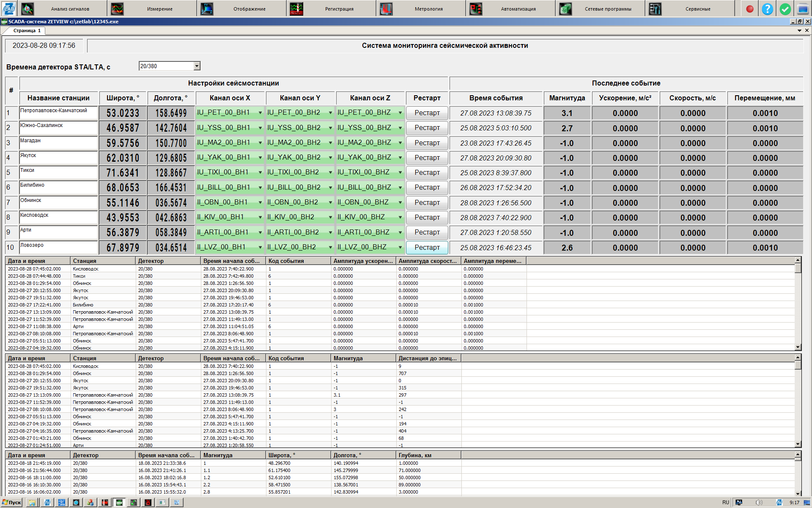Open Регистрация menu
The height and width of the screenshot is (508, 812).
[x=331, y=9]
